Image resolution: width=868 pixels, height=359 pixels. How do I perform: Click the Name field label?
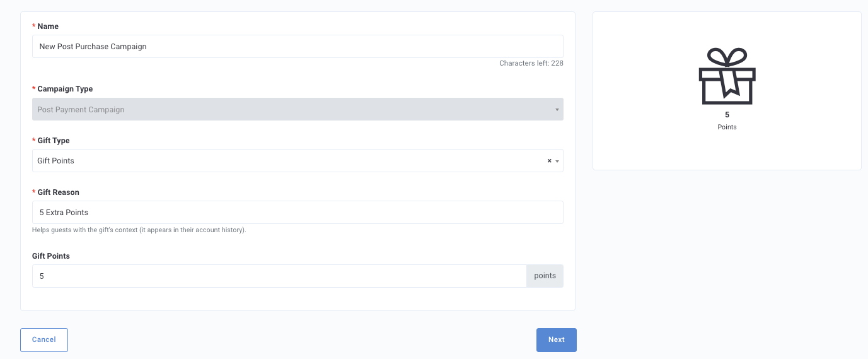click(x=48, y=26)
